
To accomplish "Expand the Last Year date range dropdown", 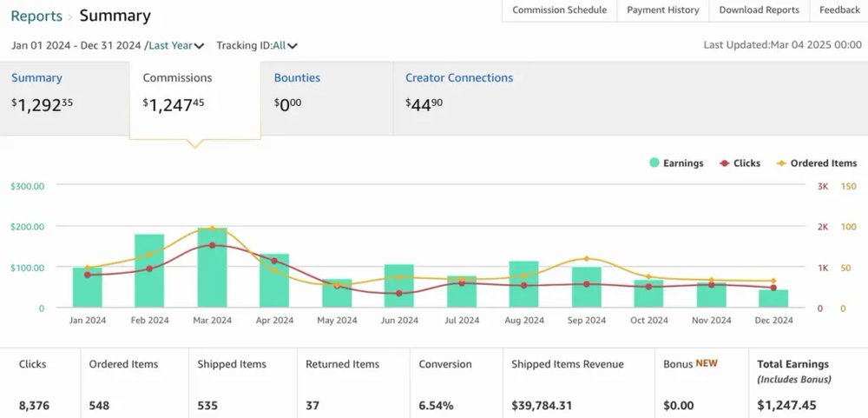I will pyautogui.click(x=176, y=45).
